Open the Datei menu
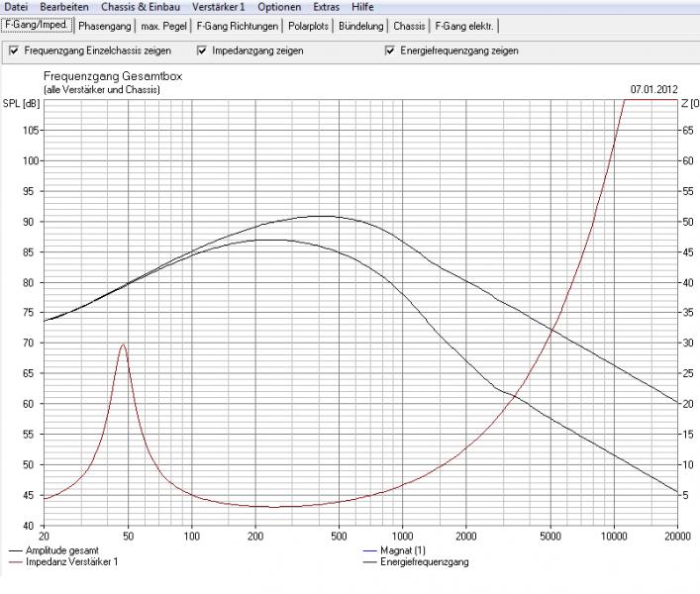The width and height of the screenshot is (700, 594). [x=17, y=7]
